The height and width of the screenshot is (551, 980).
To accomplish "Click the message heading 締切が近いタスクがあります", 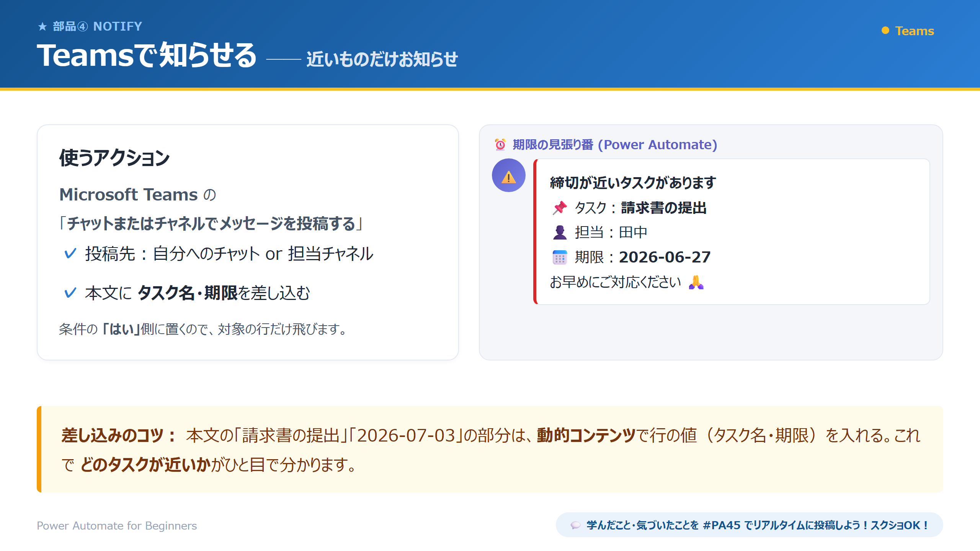I will [x=633, y=183].
